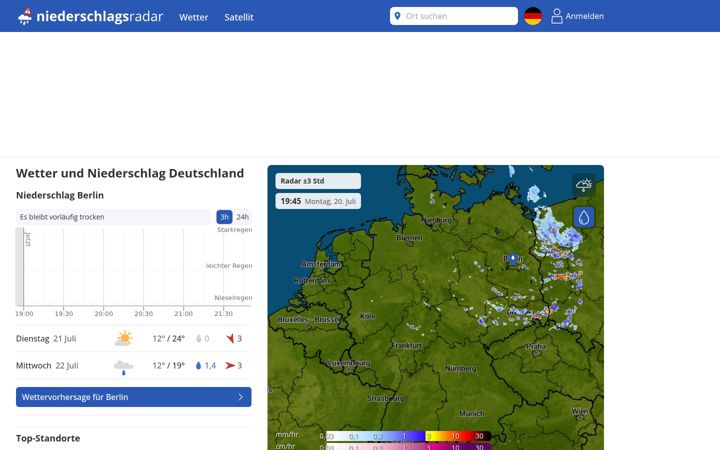Click the 'Es bleibt vorläufig trocken' status text
The height and width of the screenshot is (450, 720).
[x=62, y=217]
